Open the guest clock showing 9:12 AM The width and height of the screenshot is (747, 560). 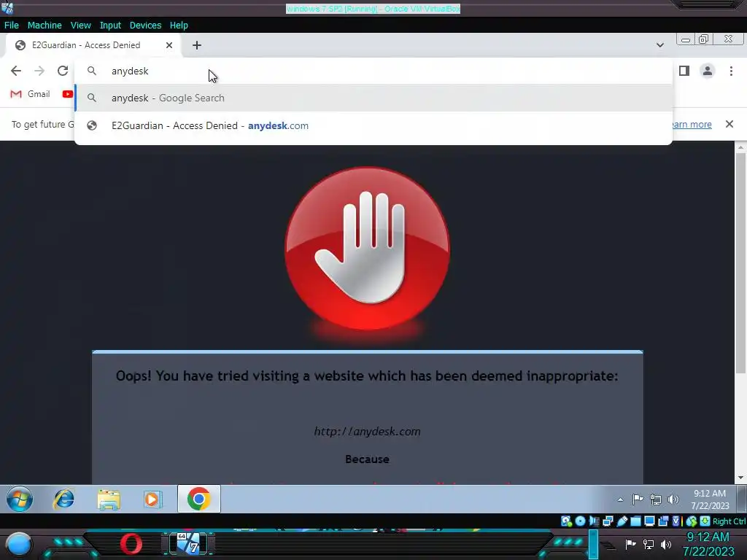710,499
